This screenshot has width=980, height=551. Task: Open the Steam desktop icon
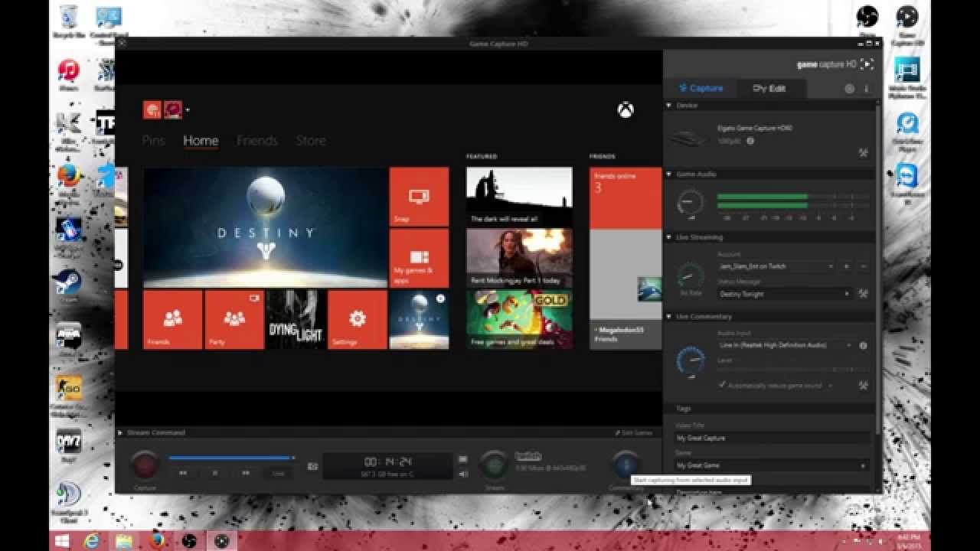(68, 285)
